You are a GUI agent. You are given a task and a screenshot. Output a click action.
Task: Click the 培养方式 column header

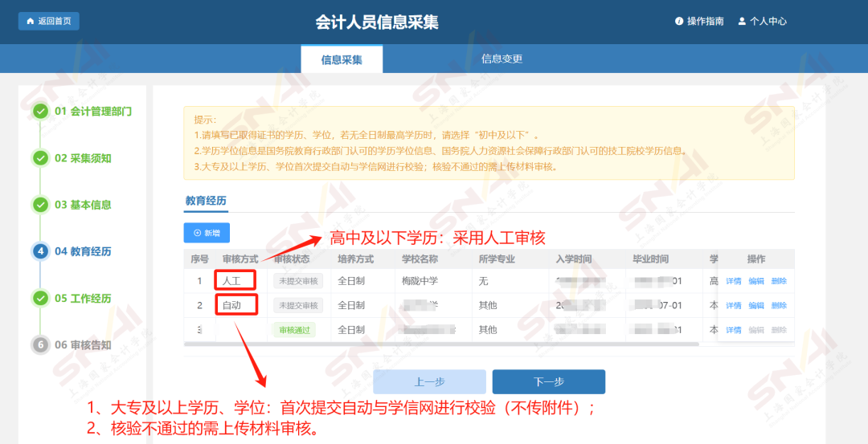coord(356,259)
